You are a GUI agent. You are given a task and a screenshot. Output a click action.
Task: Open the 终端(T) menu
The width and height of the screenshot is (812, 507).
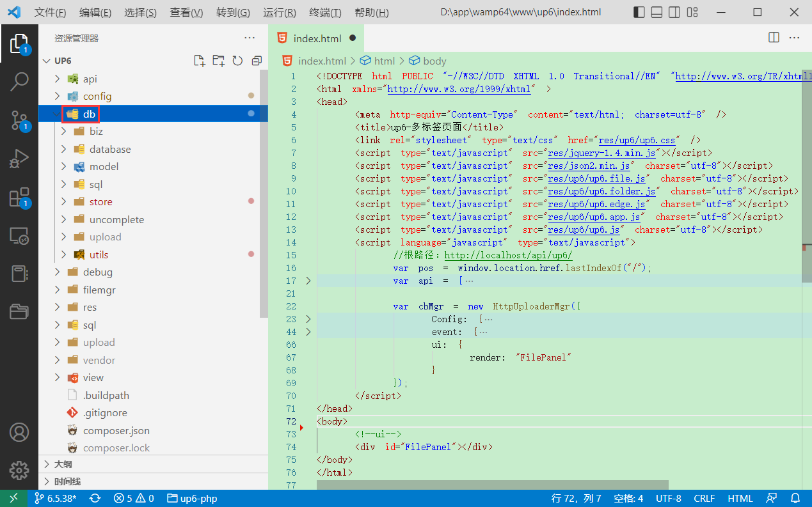pos(325,13)
